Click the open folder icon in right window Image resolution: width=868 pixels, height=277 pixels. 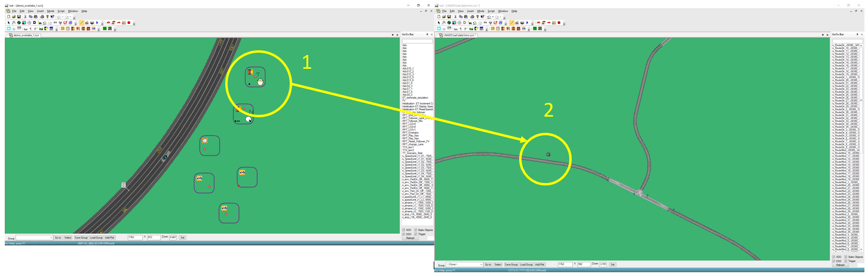coord(444,17)
